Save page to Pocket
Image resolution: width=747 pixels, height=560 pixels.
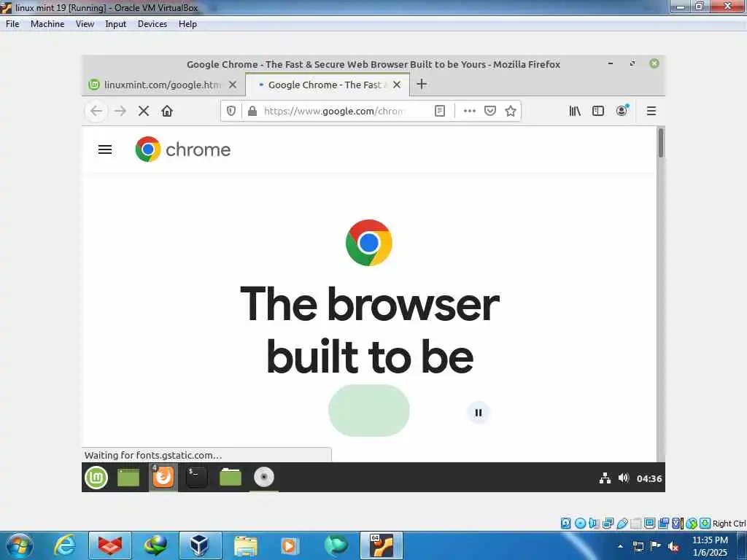pyautogui.click(x=490, y=111)
